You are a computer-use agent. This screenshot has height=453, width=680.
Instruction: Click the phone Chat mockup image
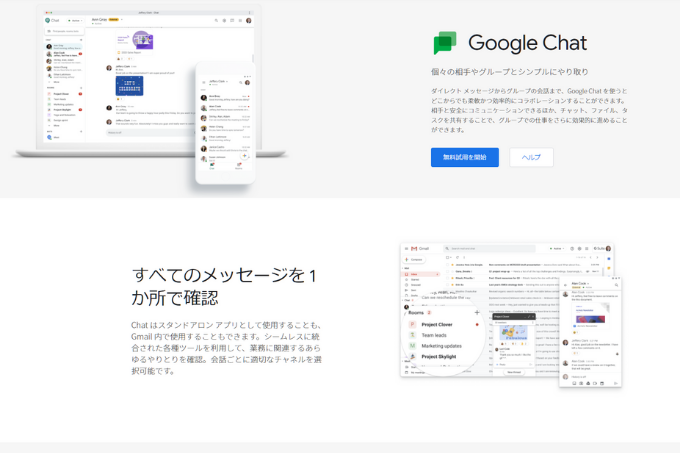[225, 123]
